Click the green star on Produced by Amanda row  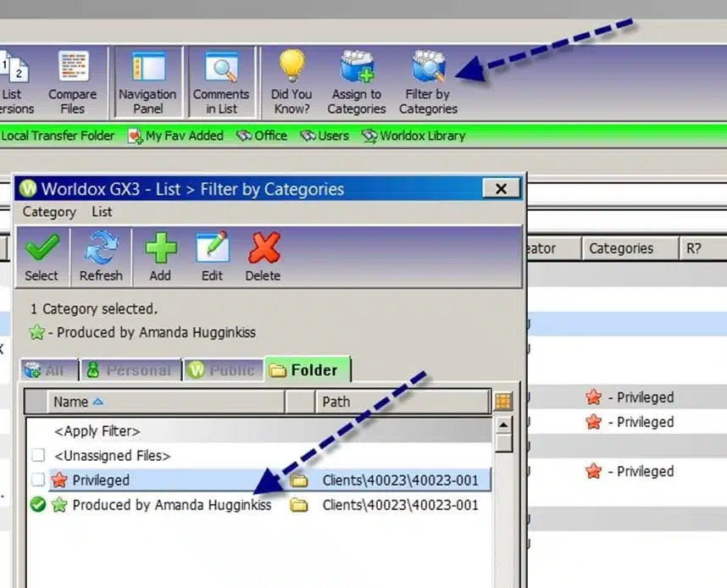point(59,504)
